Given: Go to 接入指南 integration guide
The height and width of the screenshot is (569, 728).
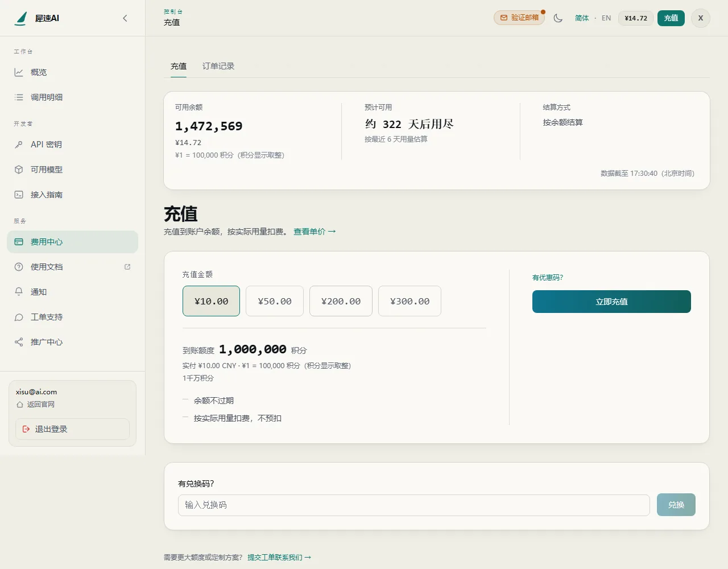Looking at the screenshot, I should pyautogui.click(x=72, y=195).
